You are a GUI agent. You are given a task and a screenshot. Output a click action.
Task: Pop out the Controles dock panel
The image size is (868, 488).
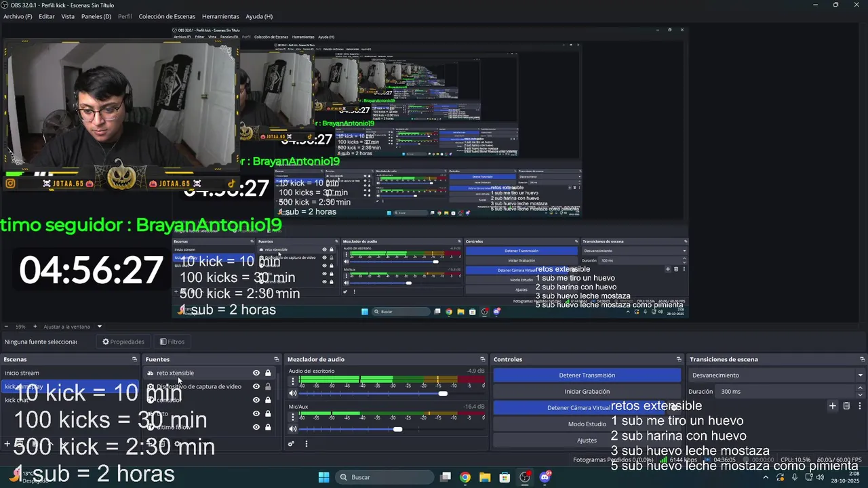pos(679,359)
